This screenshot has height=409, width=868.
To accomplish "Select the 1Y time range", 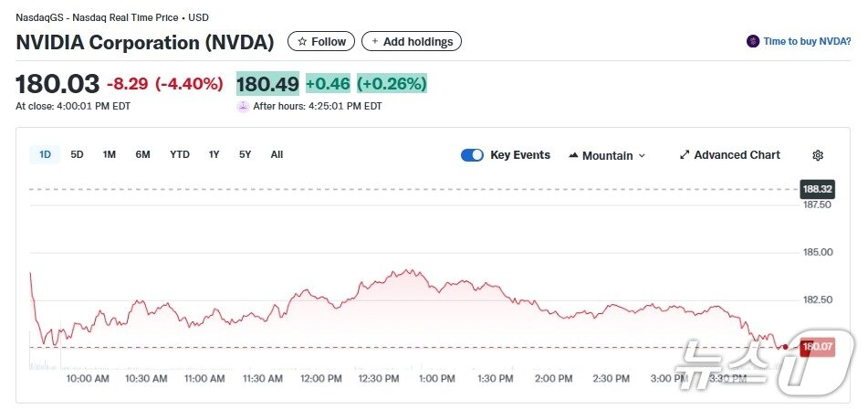I will (214, 154).
